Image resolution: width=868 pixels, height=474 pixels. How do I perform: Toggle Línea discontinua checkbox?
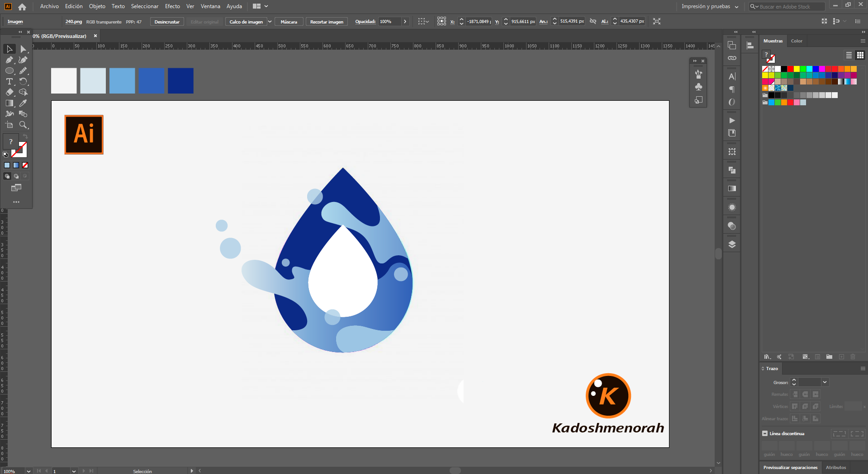pyautogui.click(x=765, y=433)
